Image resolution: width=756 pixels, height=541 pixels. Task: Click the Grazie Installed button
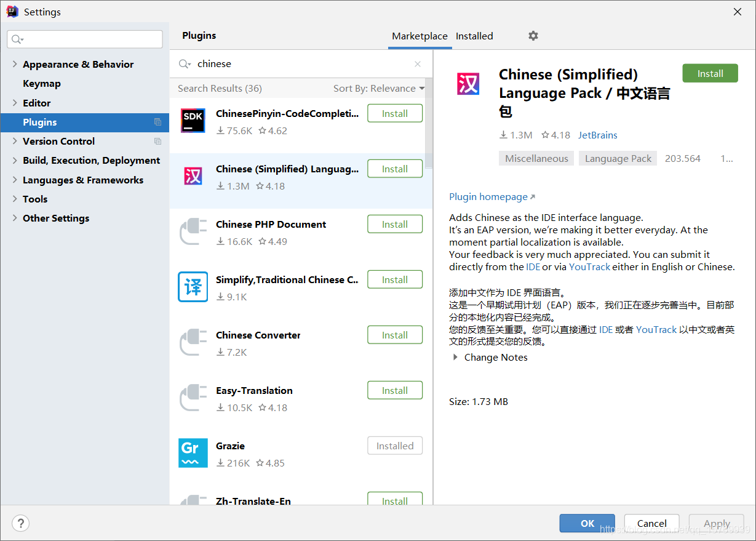click(395, 446)
